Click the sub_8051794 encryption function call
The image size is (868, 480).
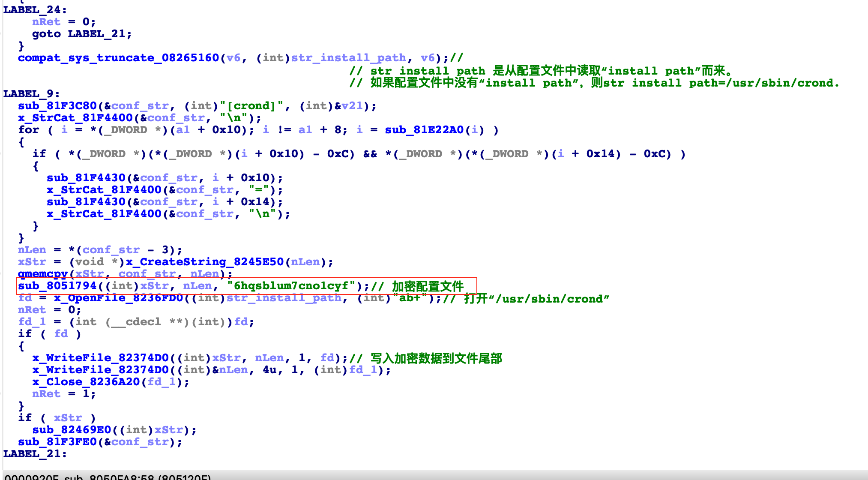57,286
